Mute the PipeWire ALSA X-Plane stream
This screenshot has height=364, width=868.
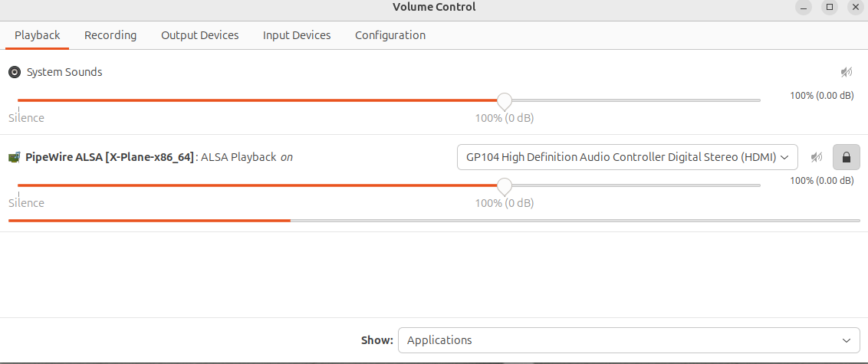click(817, 158)
